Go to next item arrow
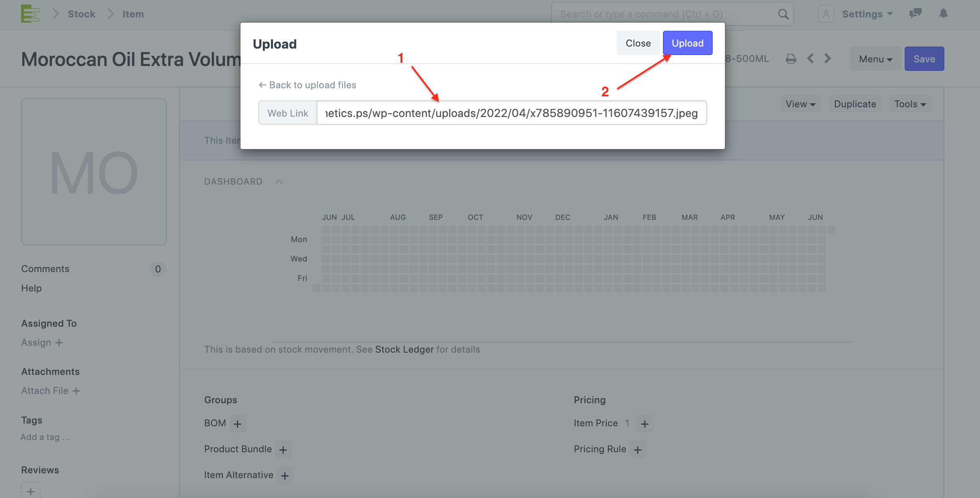The image size is (980, 498). 828,59
